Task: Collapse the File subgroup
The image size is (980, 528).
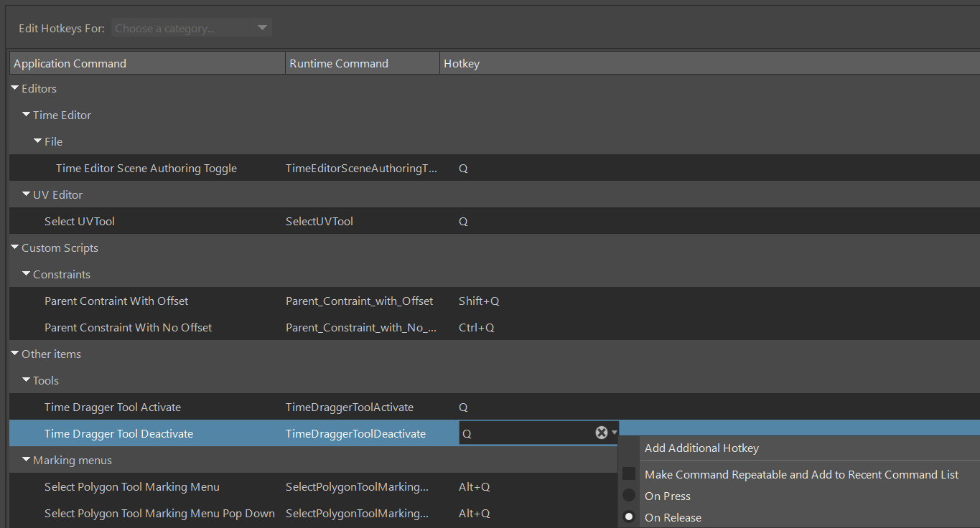Action: 38,141
